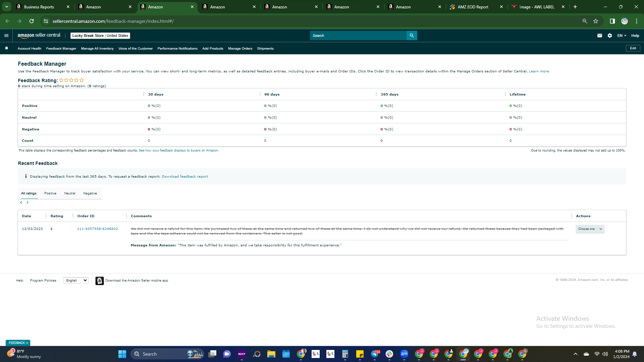The image size is (644, 362).
Task: Open the English footer language selector
Action: pyautogui.click(x=76, y=281)
